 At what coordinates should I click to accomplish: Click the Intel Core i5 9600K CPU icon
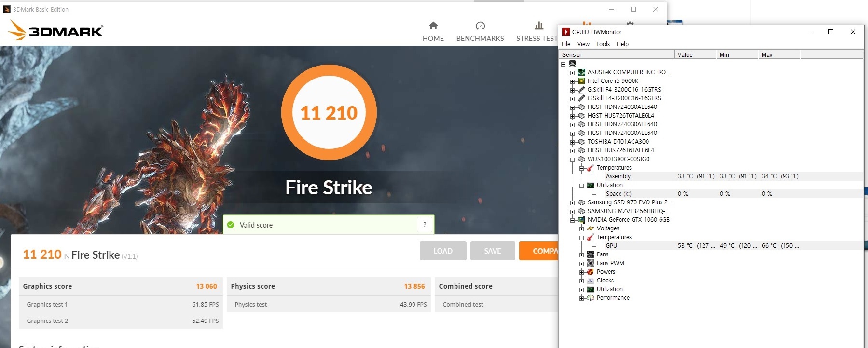click(581, 81)
